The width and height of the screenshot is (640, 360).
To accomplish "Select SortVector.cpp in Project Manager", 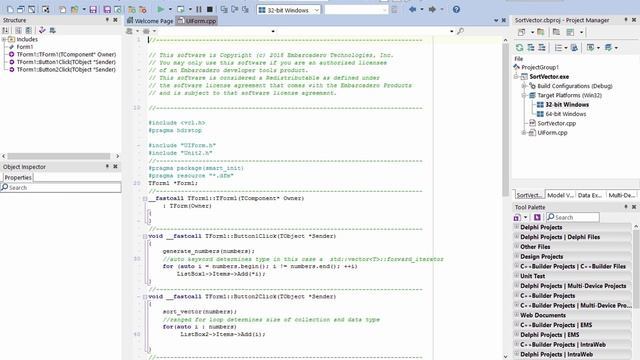I will (x=556, y=123).
